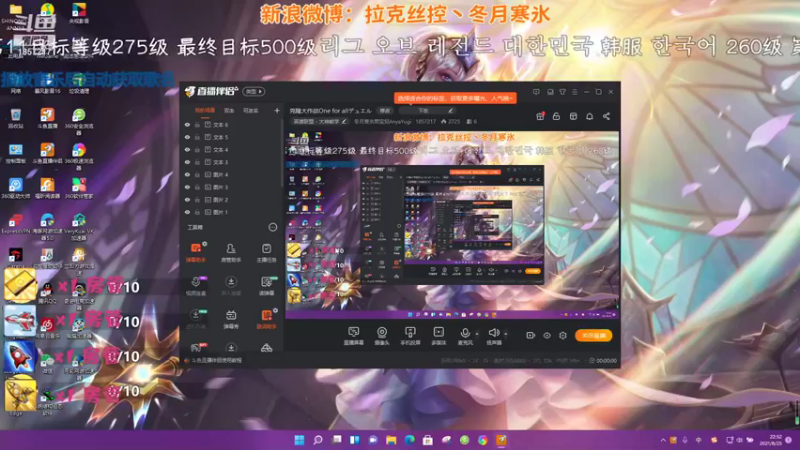Select the 文本 5 layer row

pyautogui.click(x=232, y=137)
